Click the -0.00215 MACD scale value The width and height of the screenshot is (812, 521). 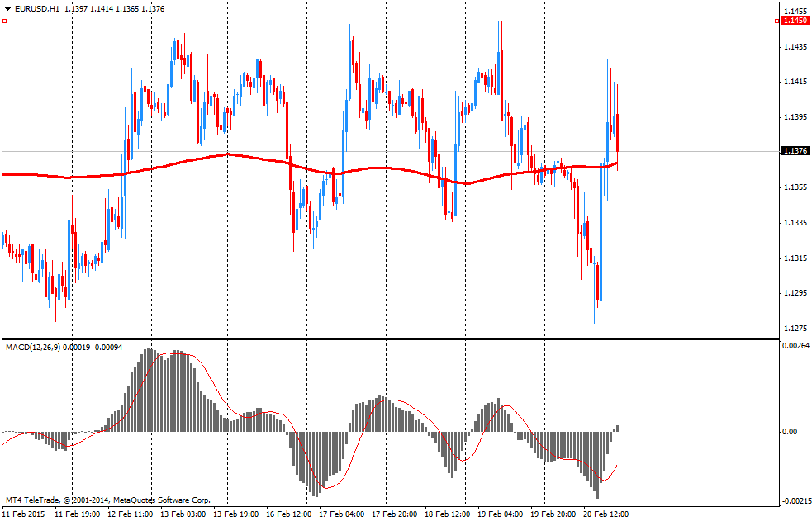[795, 501]
